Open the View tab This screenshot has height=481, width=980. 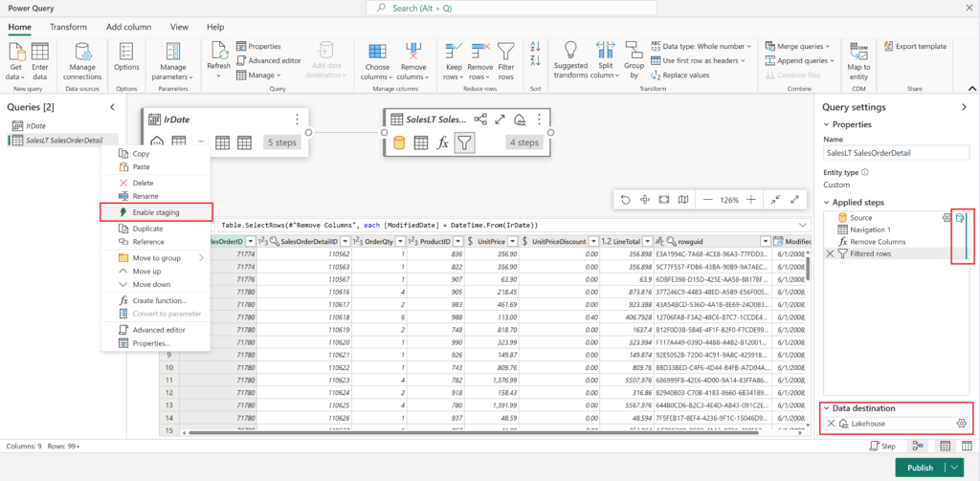coord(179,27)
